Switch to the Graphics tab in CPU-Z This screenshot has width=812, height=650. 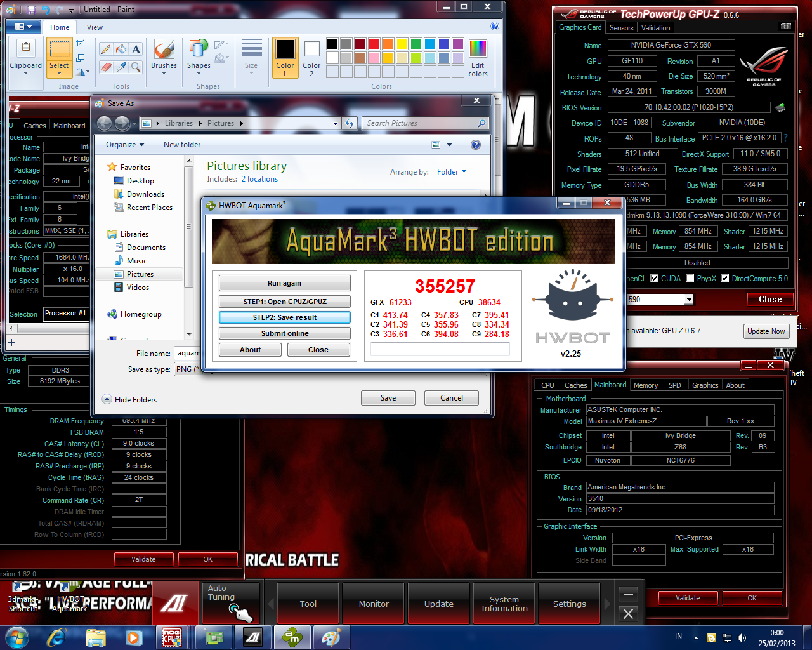point(705,385)
